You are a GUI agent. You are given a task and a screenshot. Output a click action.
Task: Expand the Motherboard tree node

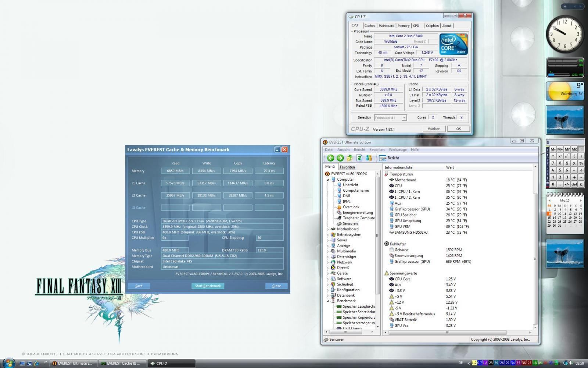click(328, 229)
